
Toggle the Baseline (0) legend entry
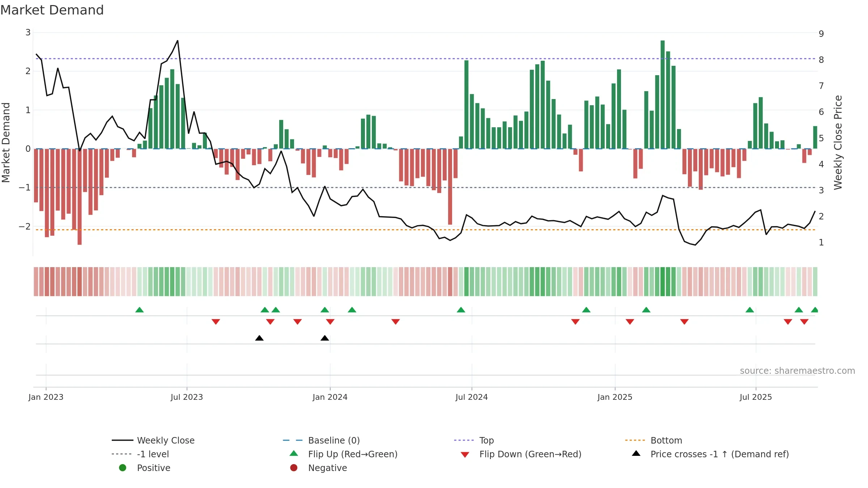pyautogui.click(x=321, y=440)
